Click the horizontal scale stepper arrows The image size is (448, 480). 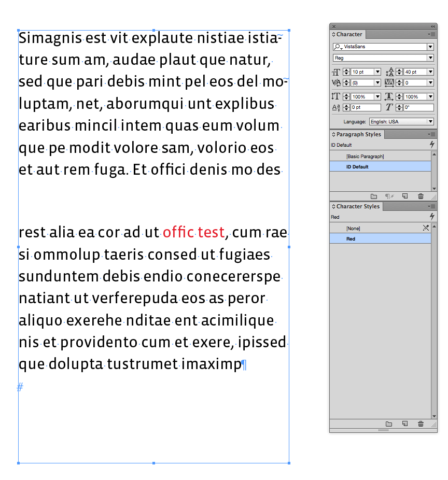399,97
